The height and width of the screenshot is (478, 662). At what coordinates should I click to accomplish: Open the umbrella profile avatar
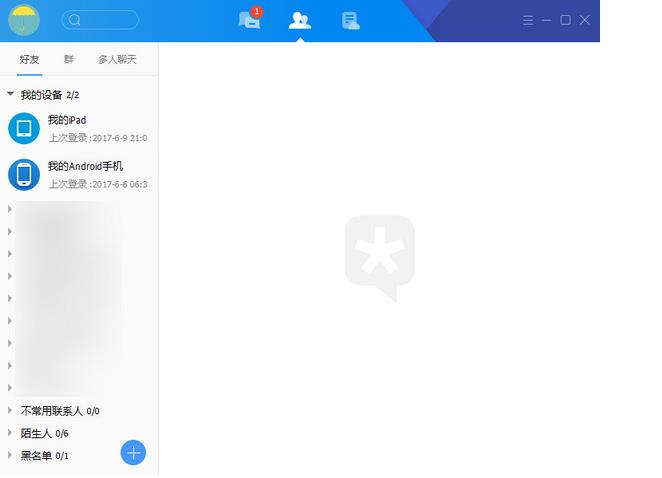click(x=24, y=20)
